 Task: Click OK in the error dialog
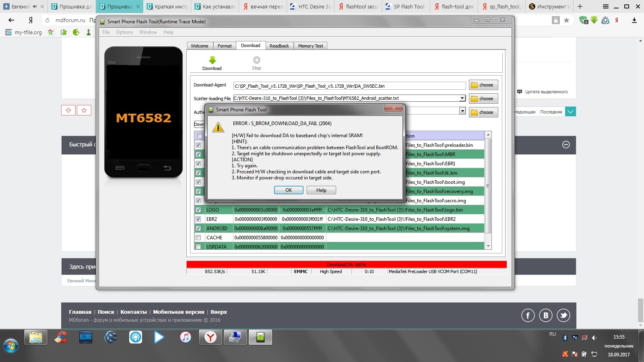[289, 190]
